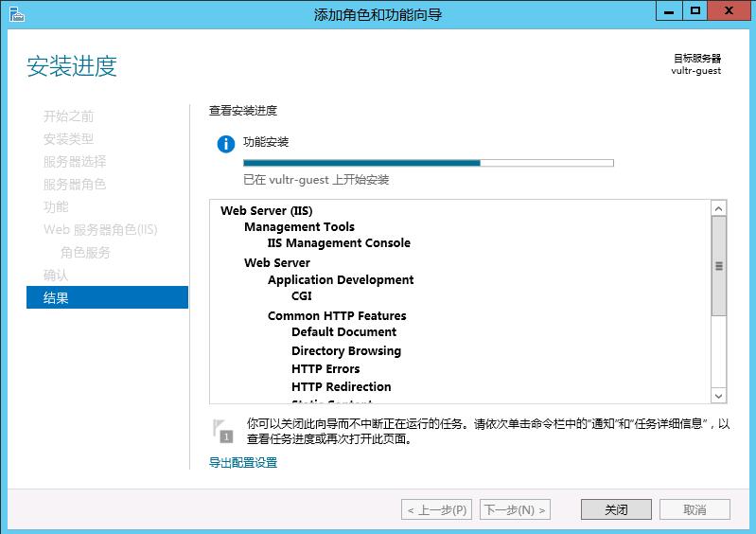The height and width of the screenshot is (534, 756).
Task: Click Web Server (IIS) in feature list
Action: 266,211
